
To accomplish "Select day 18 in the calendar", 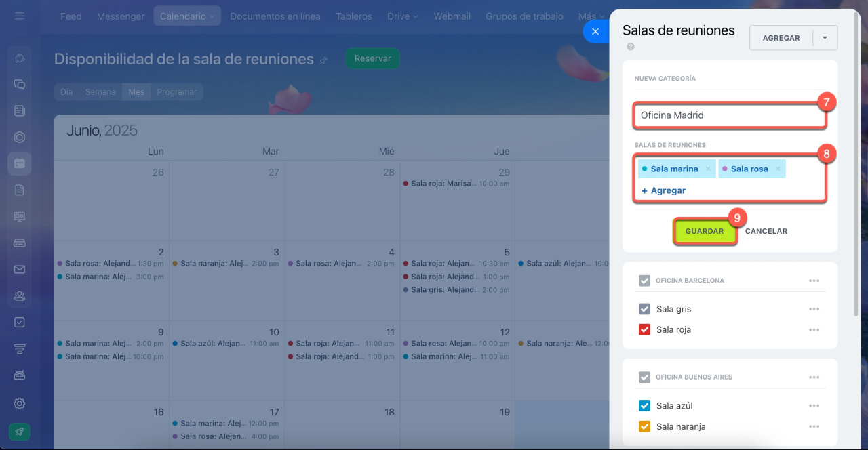I will point(389,412).
